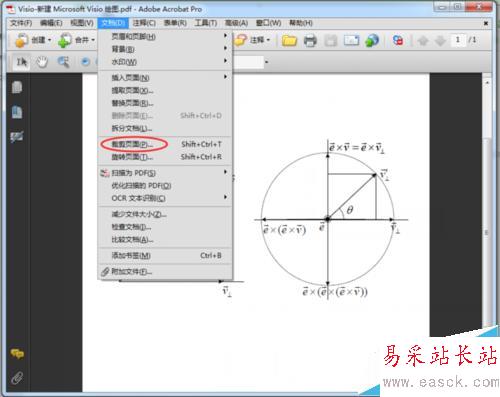
Task: Close the open 文档(D) menu
Action: click(113, 23)
